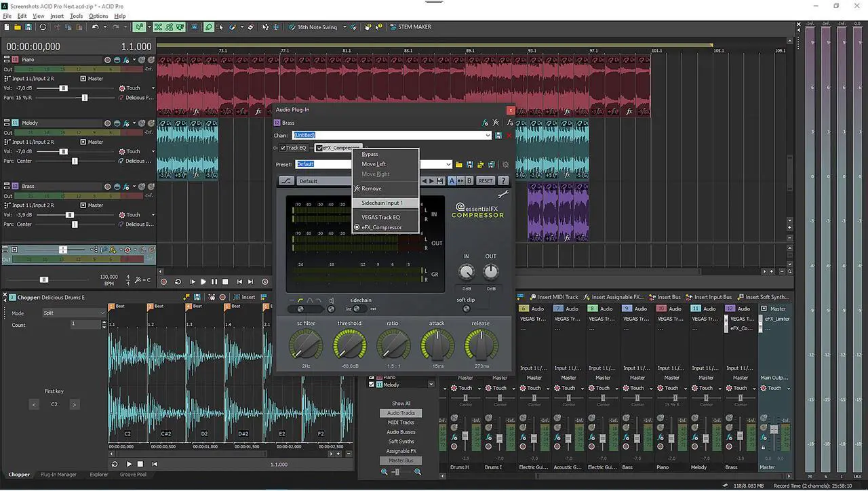Viewport: 868px width, 491px height.
Task: Click the main transport Play button
Action: 203,281
